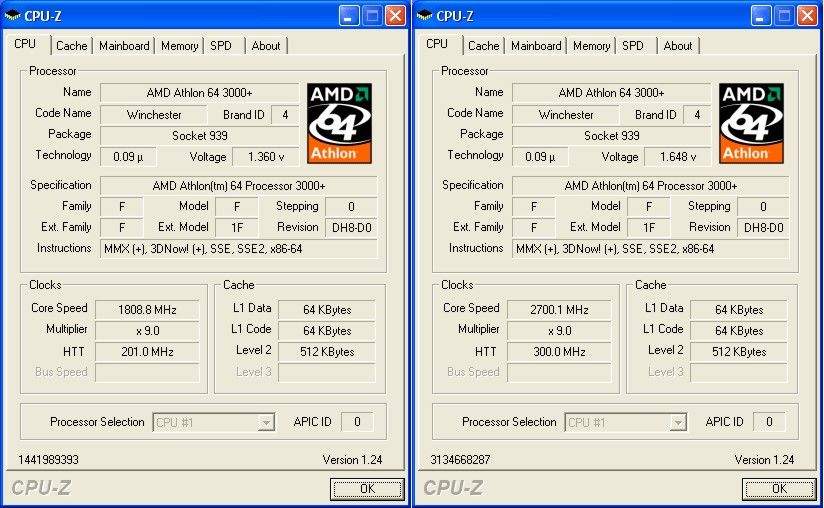Click the Name field in left window
This screenshot has height=508, width=824.
click(200, 93)
